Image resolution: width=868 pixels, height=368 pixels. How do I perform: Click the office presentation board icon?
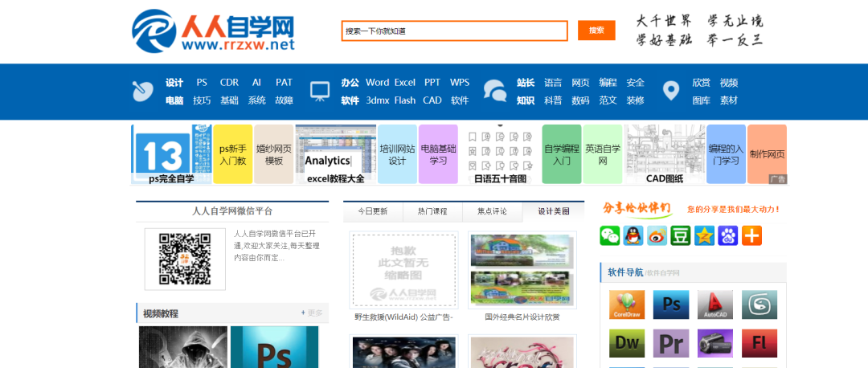(x=319, y=92)
